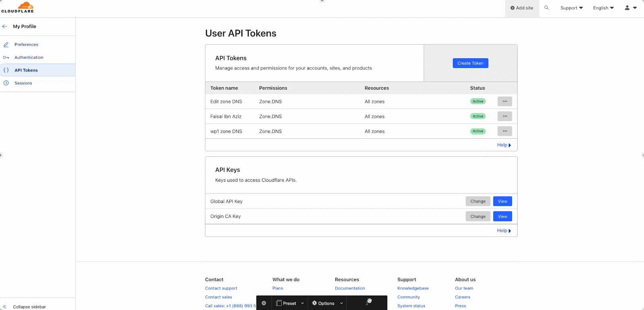Click Change for Origin CA Key

(x=478, y=216)
